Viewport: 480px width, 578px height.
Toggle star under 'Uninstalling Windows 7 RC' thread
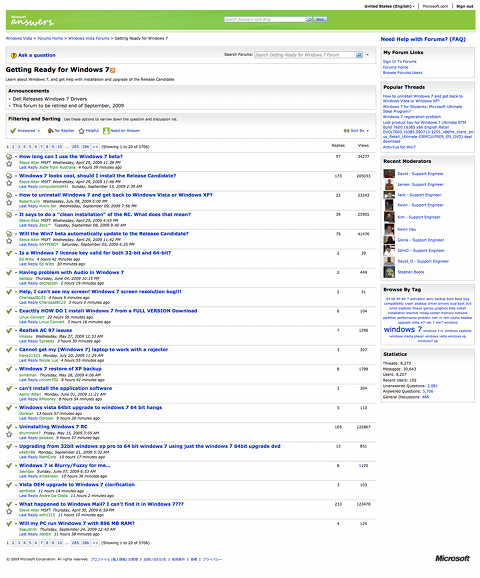[x=9, y=434]
